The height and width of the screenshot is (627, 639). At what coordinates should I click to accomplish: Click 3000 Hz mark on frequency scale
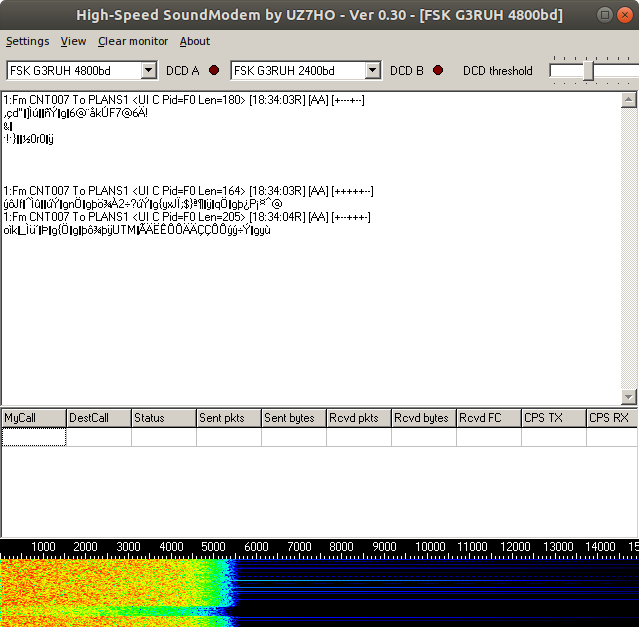coord(128,546)
